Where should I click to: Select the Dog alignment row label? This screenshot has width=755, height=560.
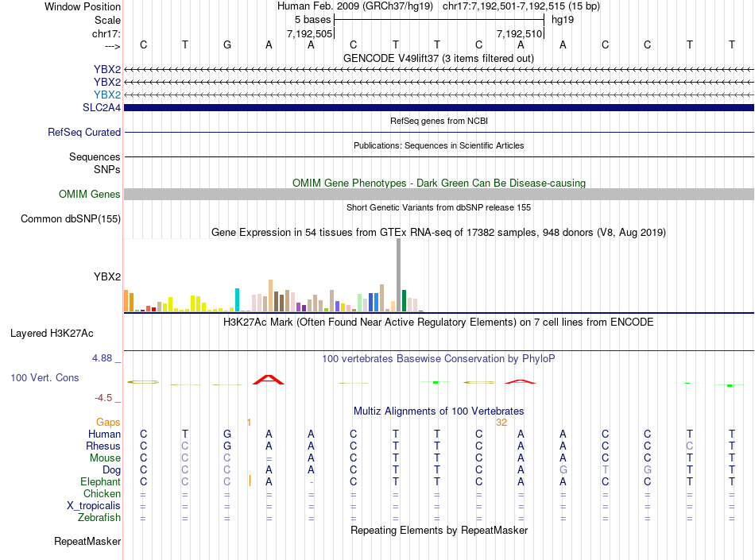click(111, 470)
